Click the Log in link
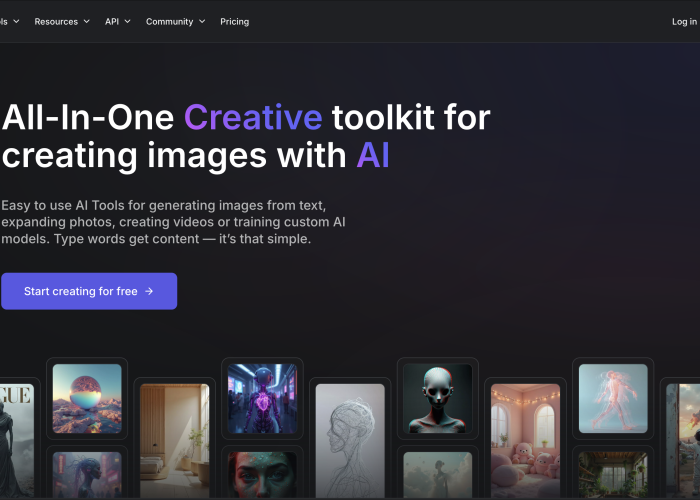Screen dimensions: 700x500 tap(684, 21)
